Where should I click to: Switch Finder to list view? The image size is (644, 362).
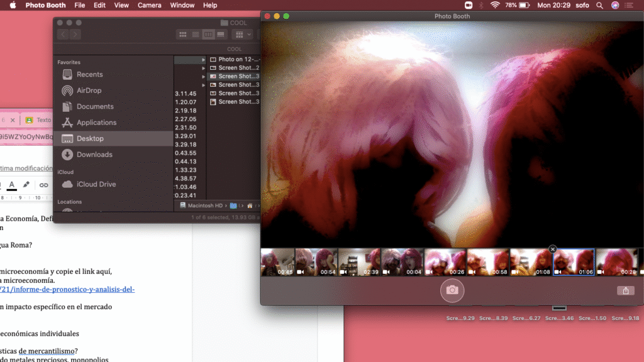click(196, 35)
